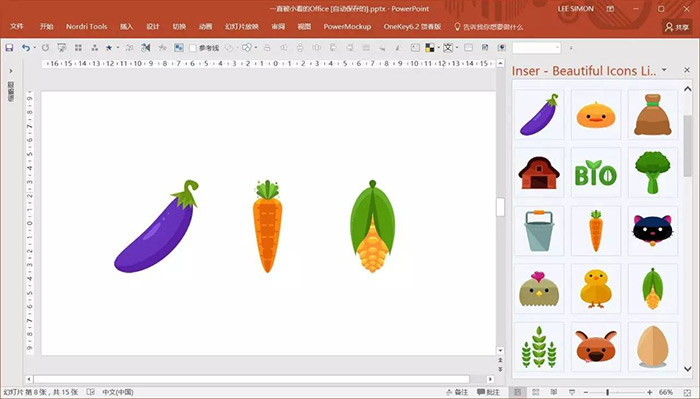Click fit slide to window icon
This screenshot has width=700, height=399.
pos(688,392)
